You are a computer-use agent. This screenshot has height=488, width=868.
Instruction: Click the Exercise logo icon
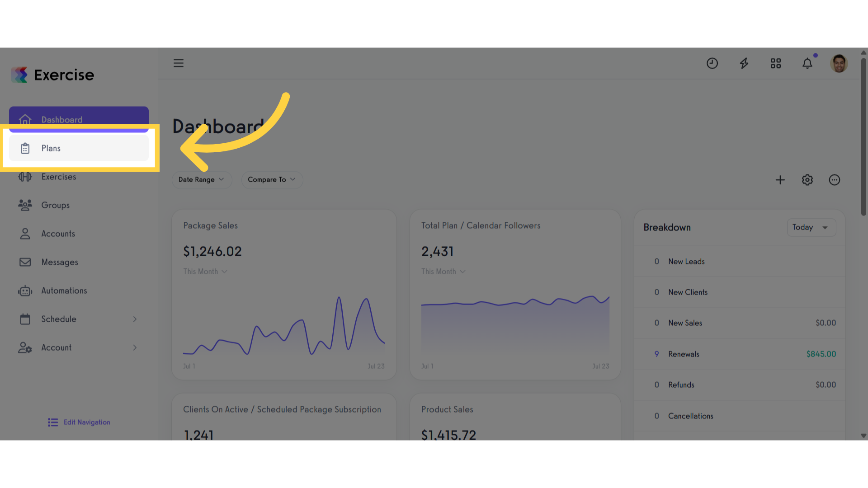click(x=19, y=75)
